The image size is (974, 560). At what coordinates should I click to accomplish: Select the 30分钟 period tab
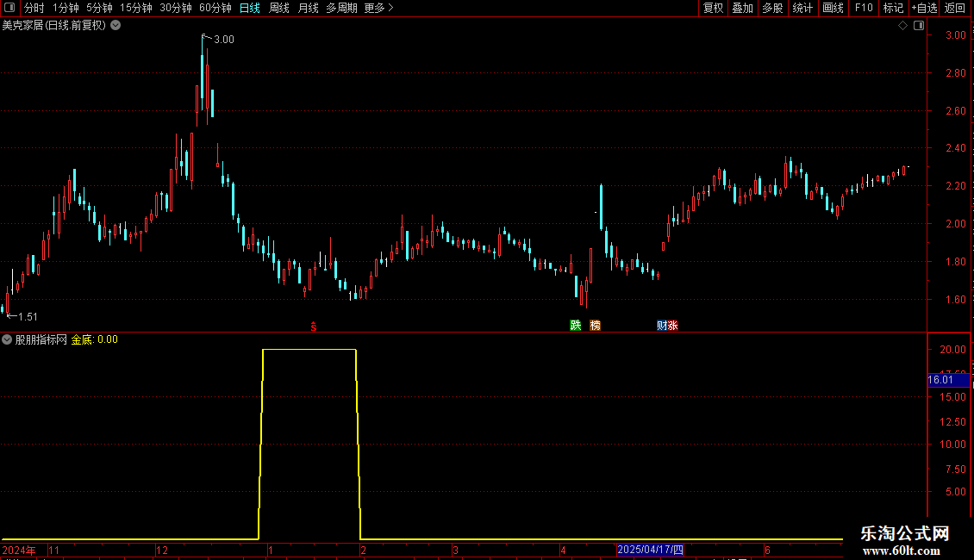(x=176, y=8)
